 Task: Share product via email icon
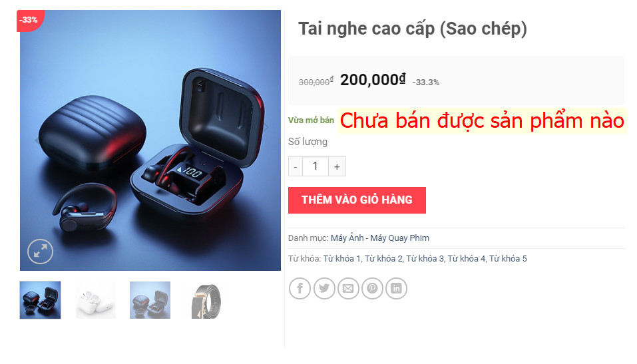tap(348, 288)
